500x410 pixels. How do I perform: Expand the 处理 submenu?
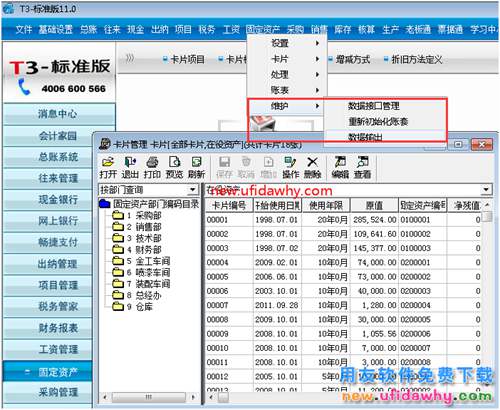287,75
